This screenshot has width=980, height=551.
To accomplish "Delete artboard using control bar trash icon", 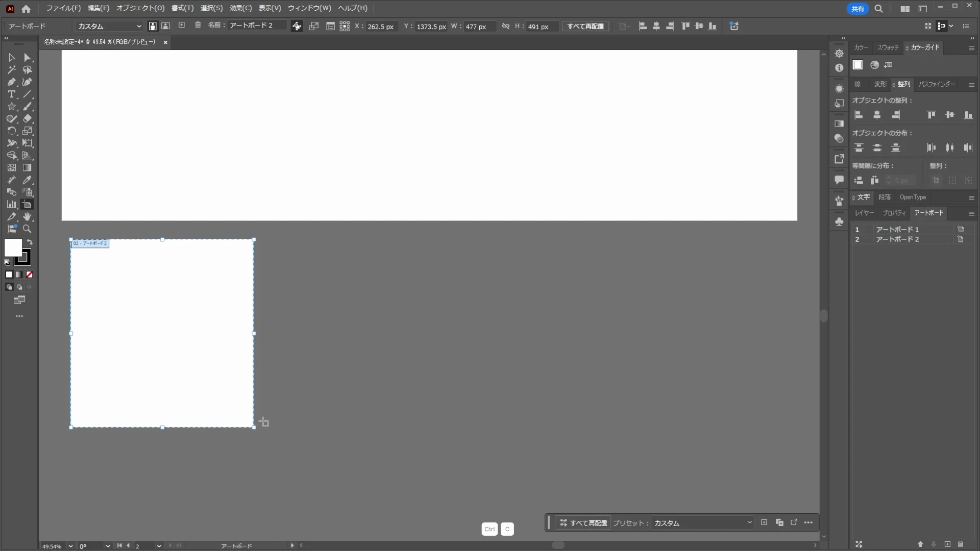I will pos(198,25).
